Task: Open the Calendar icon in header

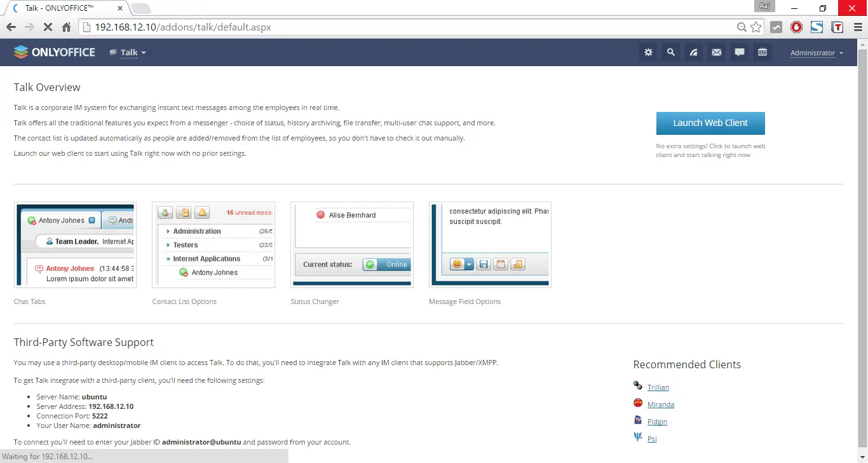Action: point(763,52)
